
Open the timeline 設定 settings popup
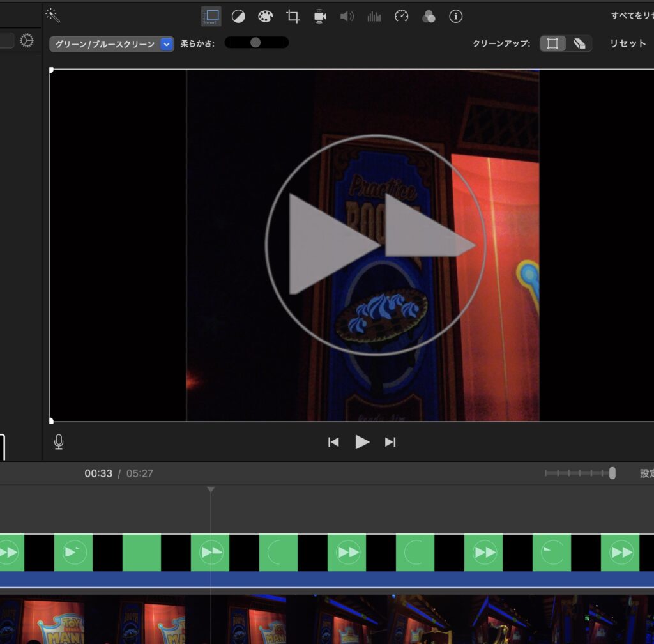click(x=646, y=473)
